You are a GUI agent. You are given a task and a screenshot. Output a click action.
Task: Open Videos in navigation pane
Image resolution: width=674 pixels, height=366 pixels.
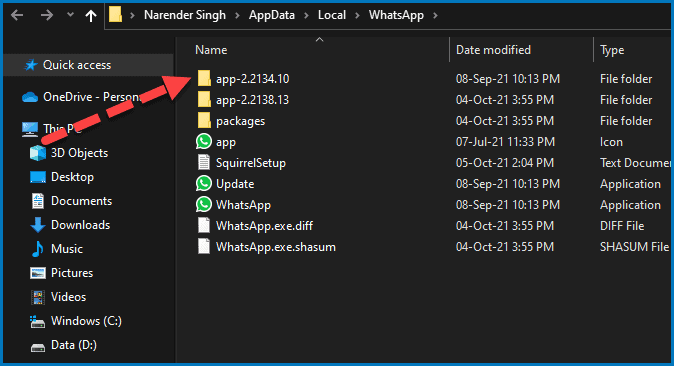coord(68,297)
